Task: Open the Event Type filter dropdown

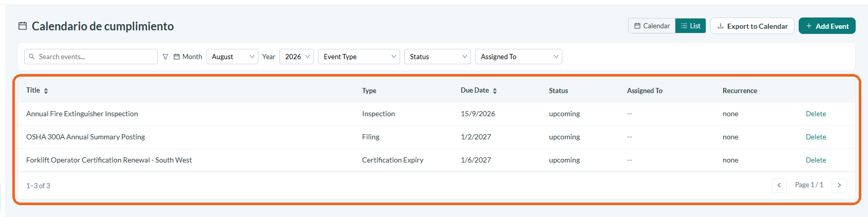Action: point(359,57)
